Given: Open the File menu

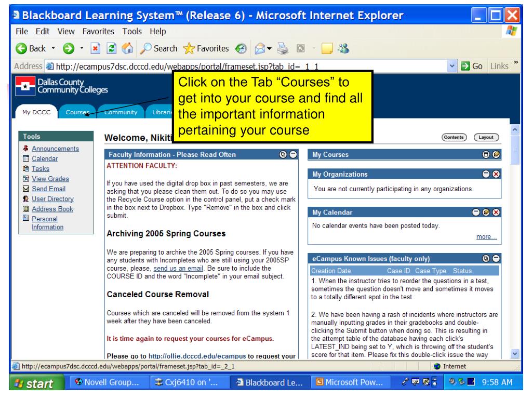Looking at the screenshot, I should point(22,31).
